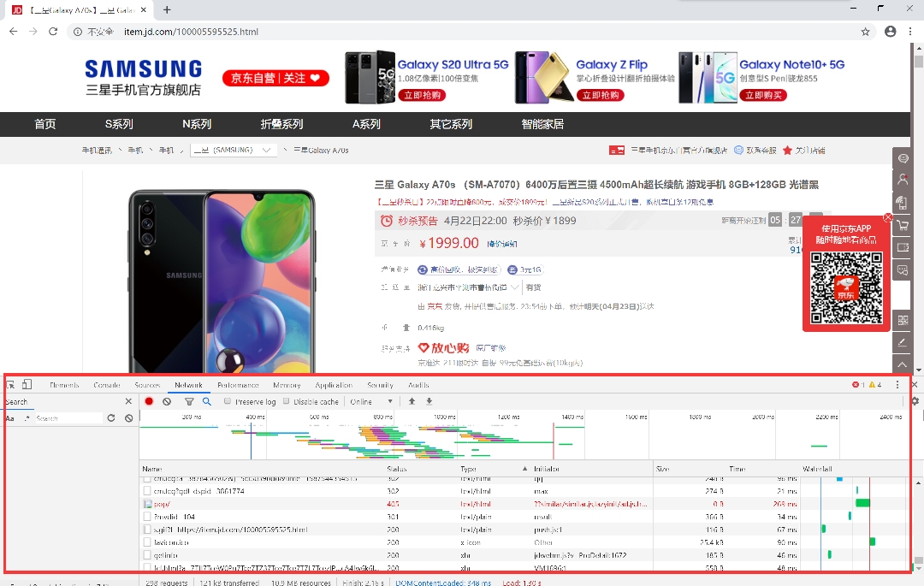Click the yellow warning count badge
The height and width of the screenshot is (586, 924).
875,385
